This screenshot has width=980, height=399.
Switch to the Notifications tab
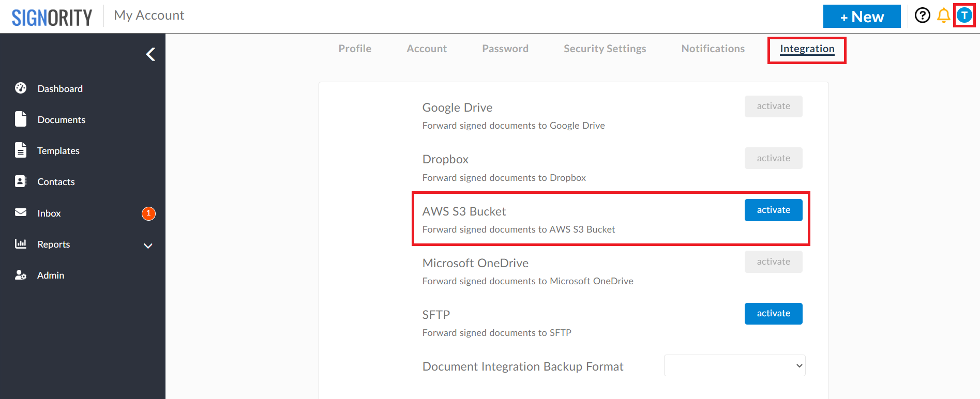coord(713,49)
